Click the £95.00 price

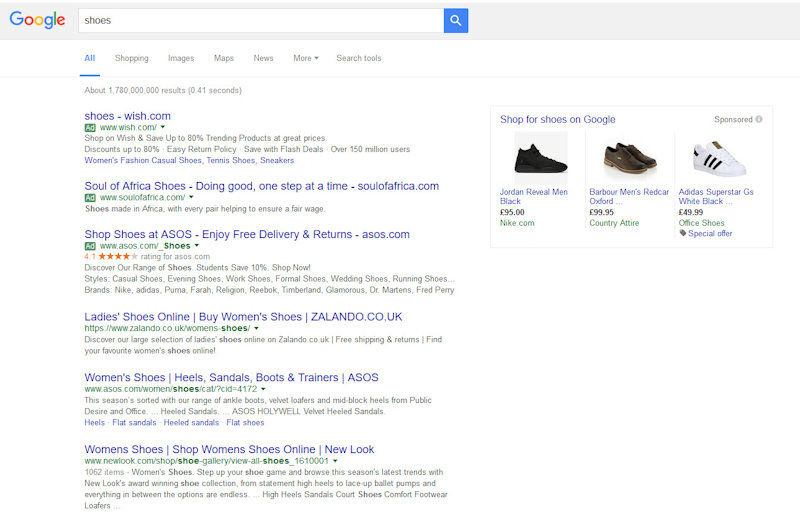point(512,212)
